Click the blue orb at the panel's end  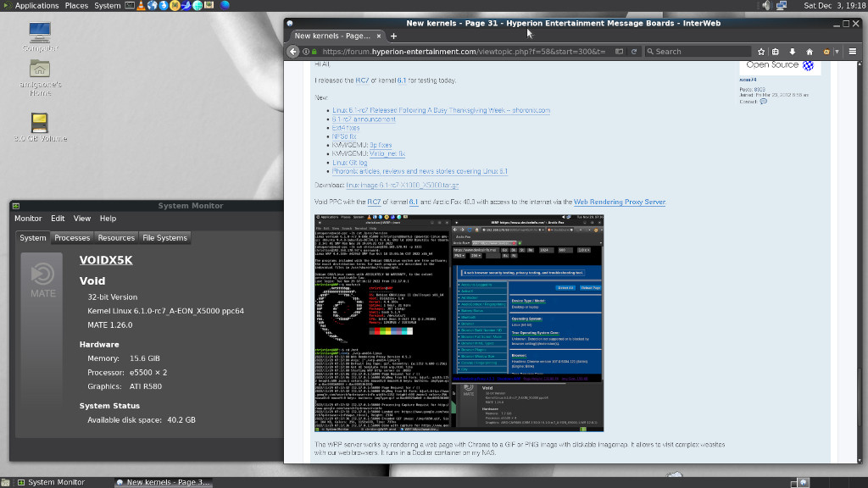225,6
